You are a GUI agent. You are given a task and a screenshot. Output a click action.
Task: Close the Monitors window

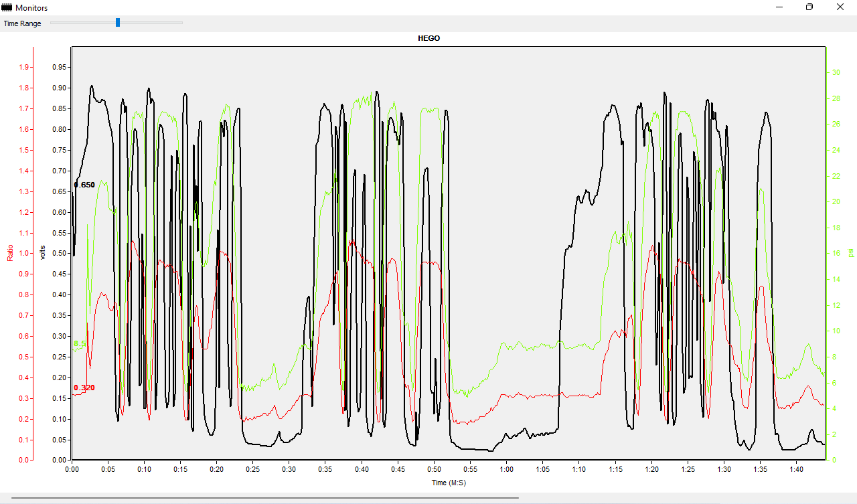(x=840, y=7)
